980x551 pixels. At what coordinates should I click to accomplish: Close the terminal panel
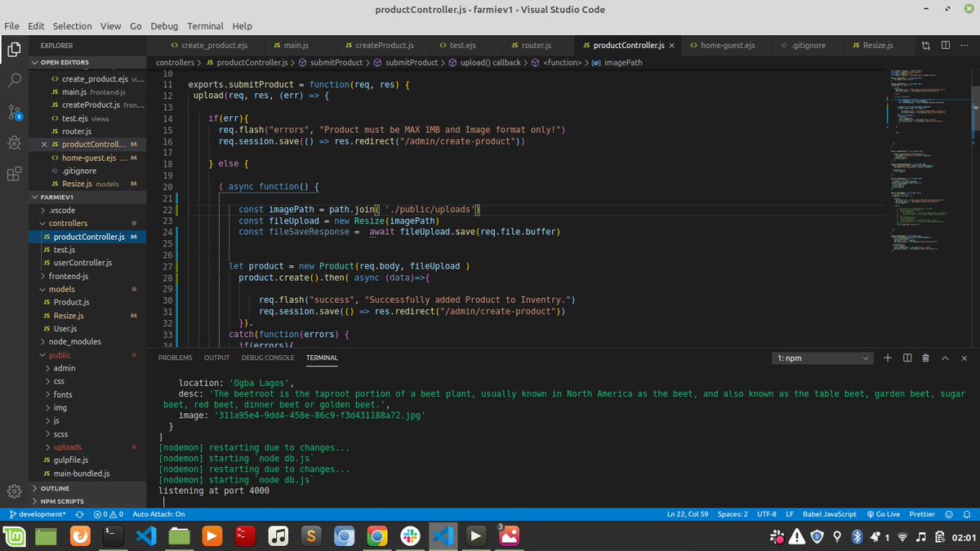coord(964,358)
